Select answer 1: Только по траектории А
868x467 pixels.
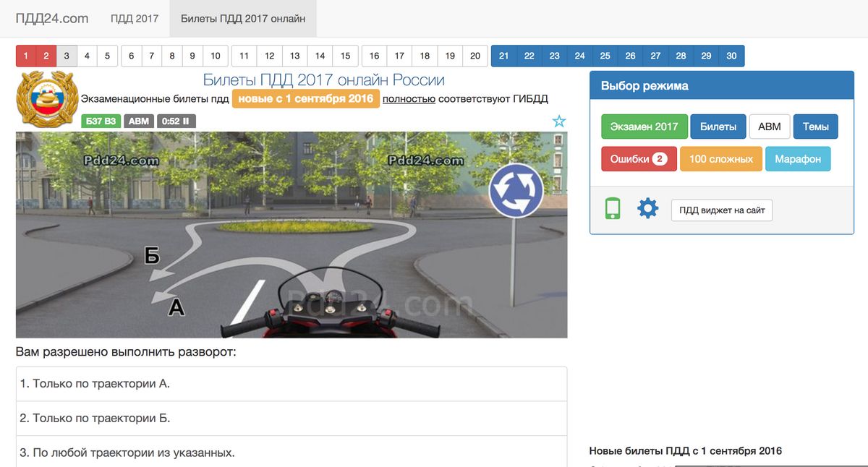292,384
